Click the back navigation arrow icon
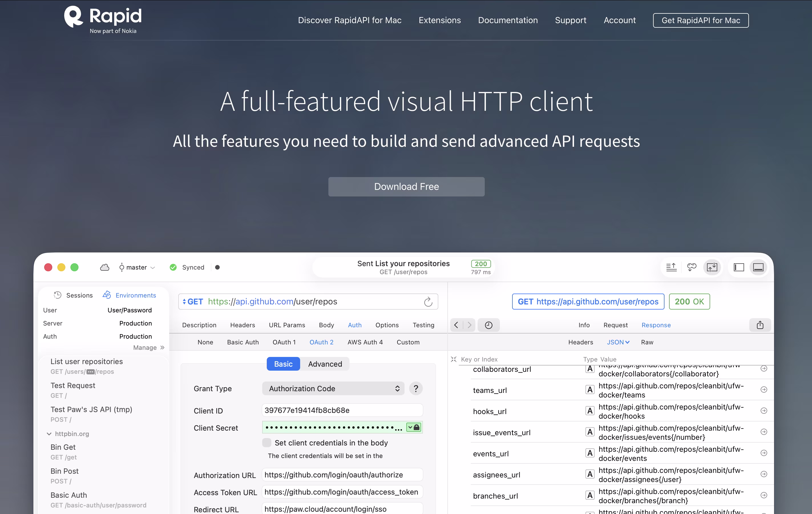This screenshot has height=514, width=812. [x=456, y=325]
